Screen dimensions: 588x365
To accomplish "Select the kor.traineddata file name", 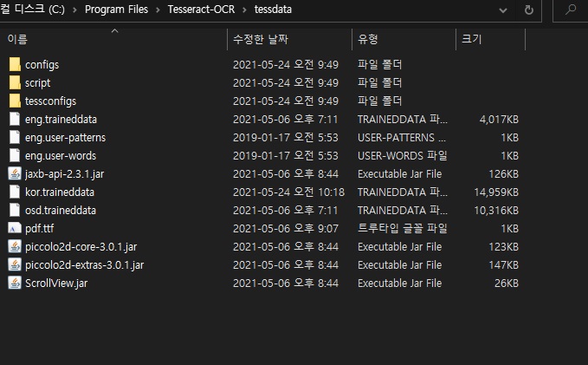I will tap(60, 192).
